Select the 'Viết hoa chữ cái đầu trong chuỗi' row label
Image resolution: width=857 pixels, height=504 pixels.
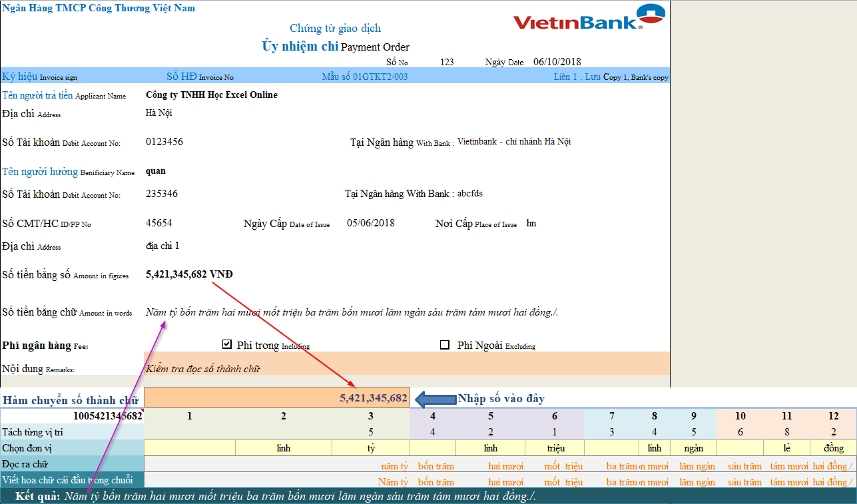68,480
